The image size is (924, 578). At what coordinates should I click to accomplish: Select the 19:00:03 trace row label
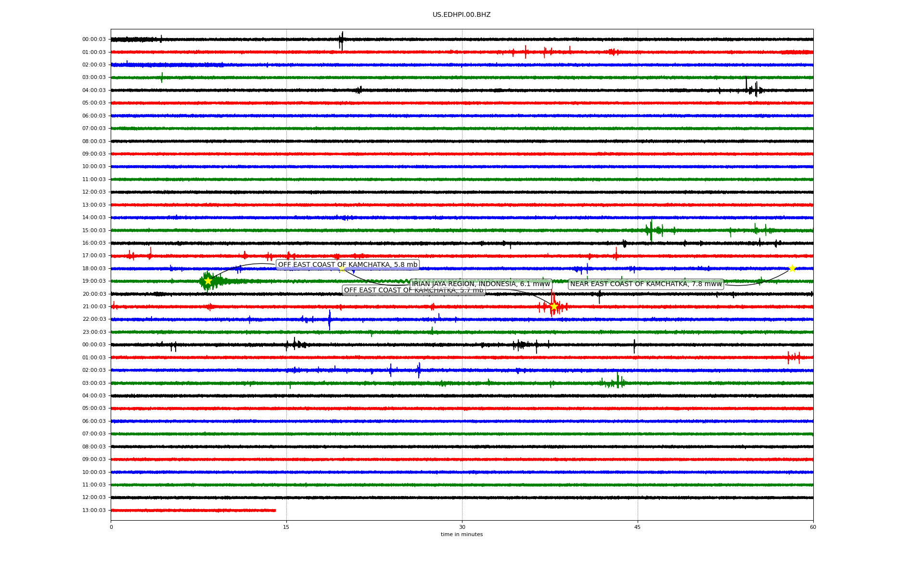click(x=94, y=281)
